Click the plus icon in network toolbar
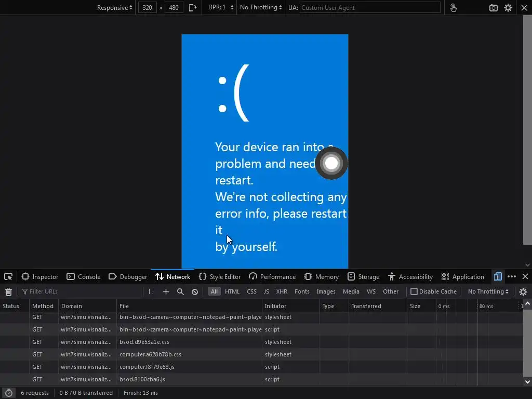532x399 pixels. [166, 292]
